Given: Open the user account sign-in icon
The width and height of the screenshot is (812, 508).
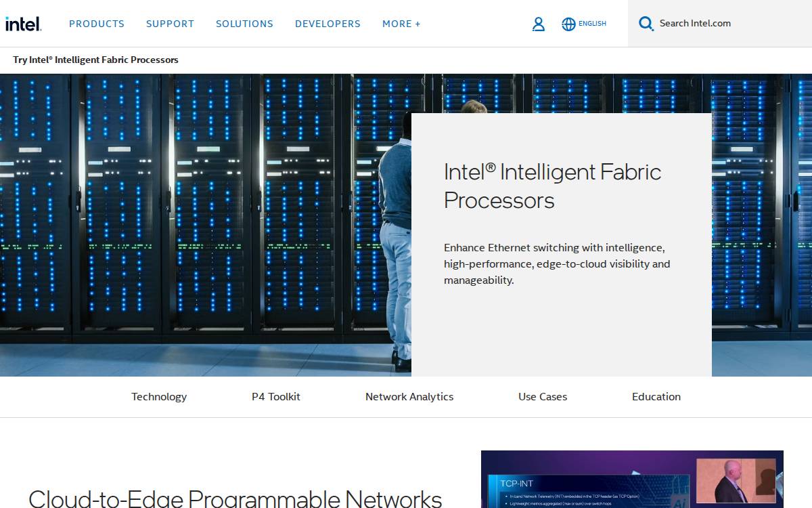Looking at the screenshot, I should tap(539, 24).
